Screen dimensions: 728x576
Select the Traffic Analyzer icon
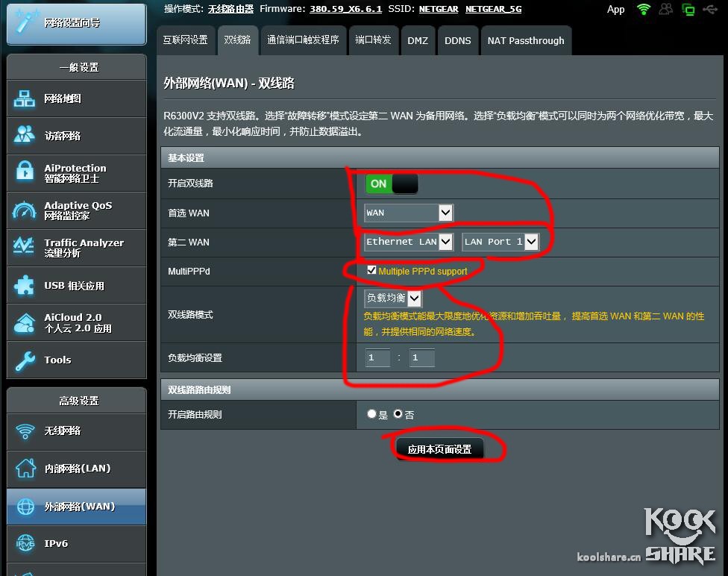(x=25, y=247)
